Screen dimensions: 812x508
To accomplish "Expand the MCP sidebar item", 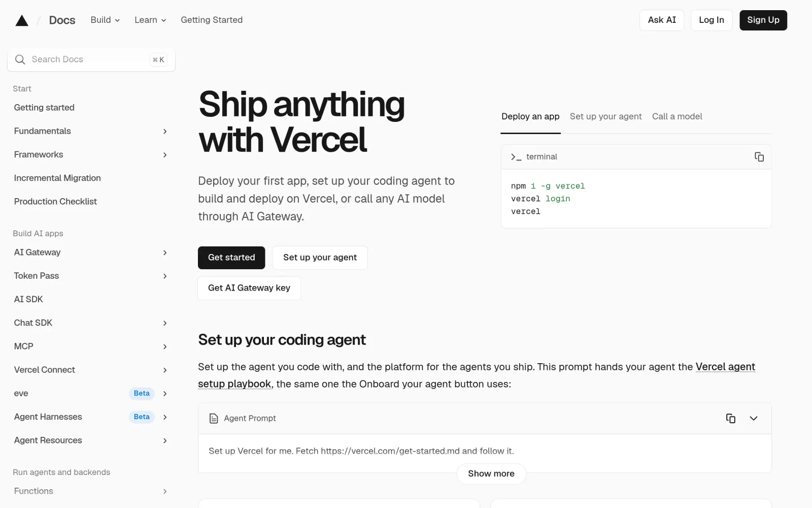I will click(x=165, y=346).
